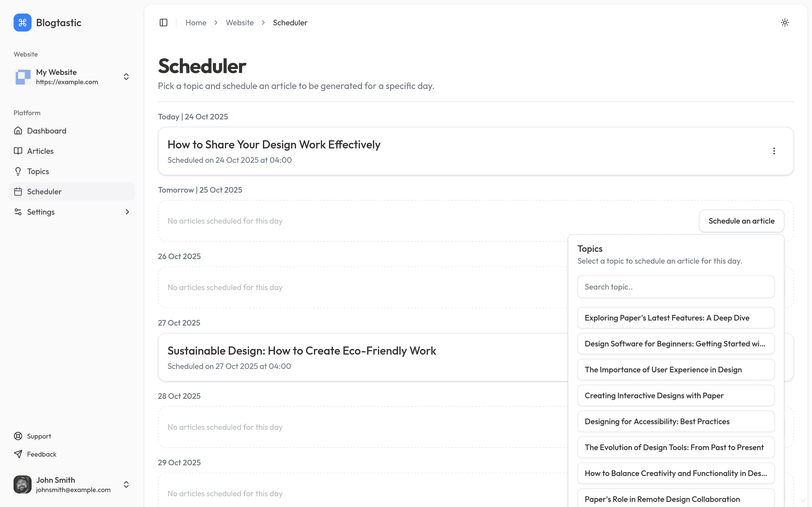Choose Designing for Accessibility: Best Practices topic

(x=676, y=421)
